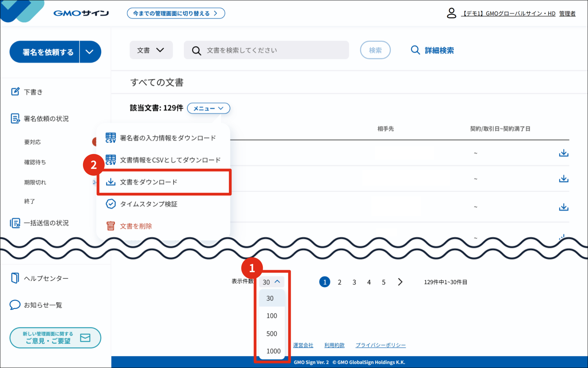Collapse the メニュー dropdown button
This screenshot has height=368, width=588.
click(208, 108)
